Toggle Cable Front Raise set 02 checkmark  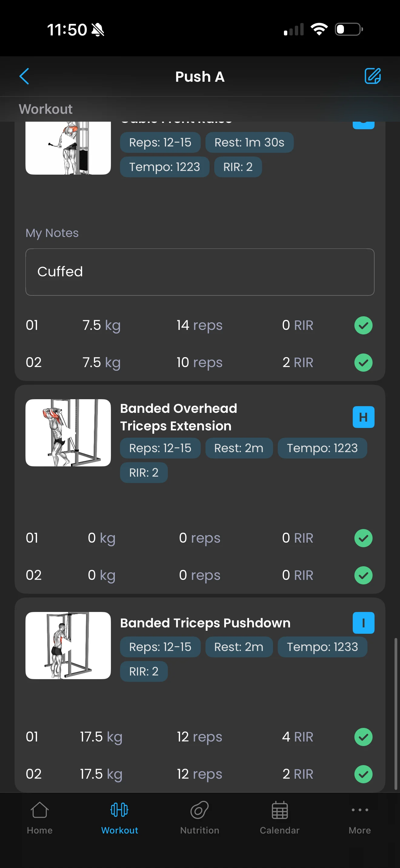[x=363, y=363]
